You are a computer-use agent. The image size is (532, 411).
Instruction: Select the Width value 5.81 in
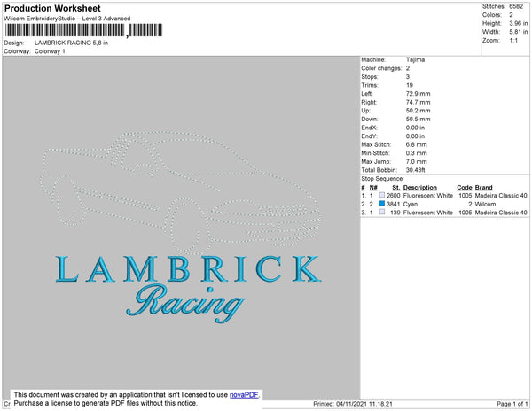(519, 32)
